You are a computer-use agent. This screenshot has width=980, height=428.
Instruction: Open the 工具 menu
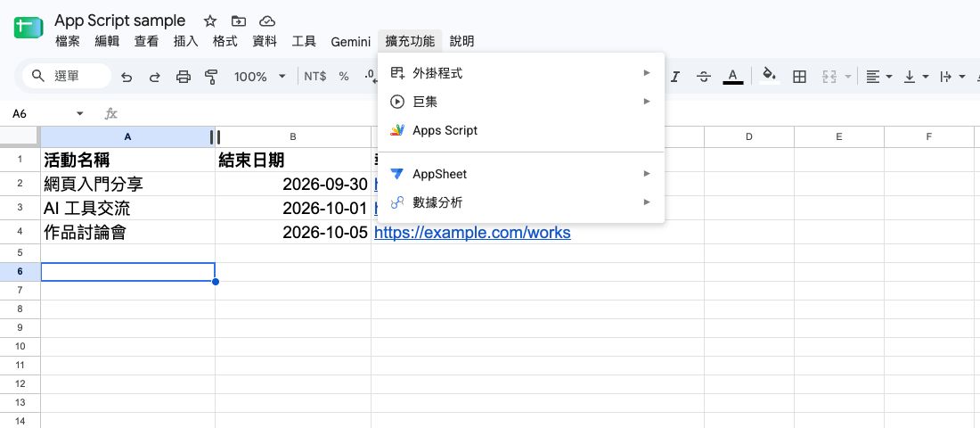304,42
